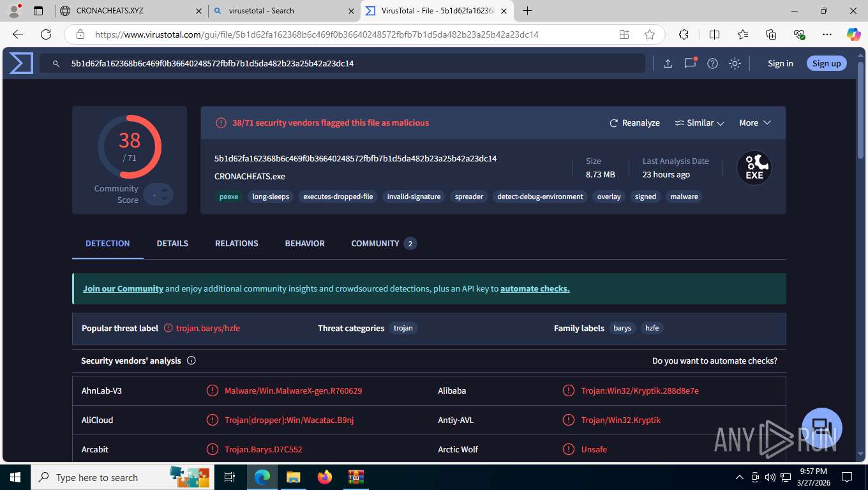Click the community score vote control
This screenshot has width=868, height=490.
pyautogui.click(x=158, y=195)
